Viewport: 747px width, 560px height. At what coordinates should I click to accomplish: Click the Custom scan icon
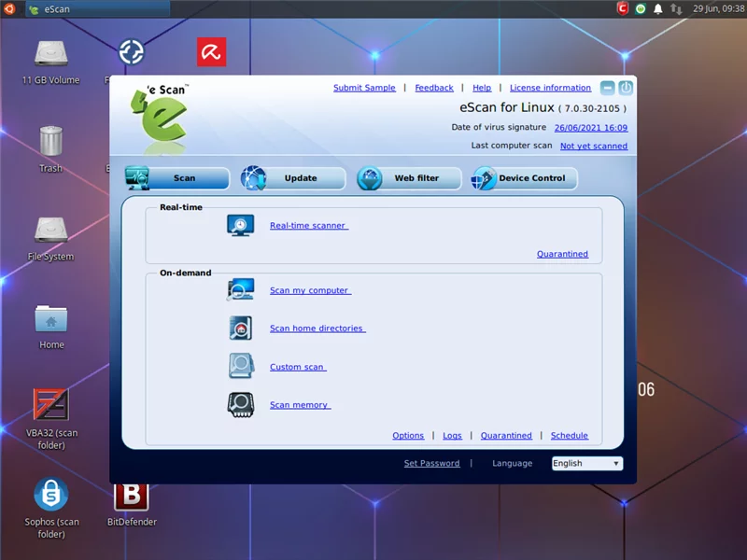(241, 366)
